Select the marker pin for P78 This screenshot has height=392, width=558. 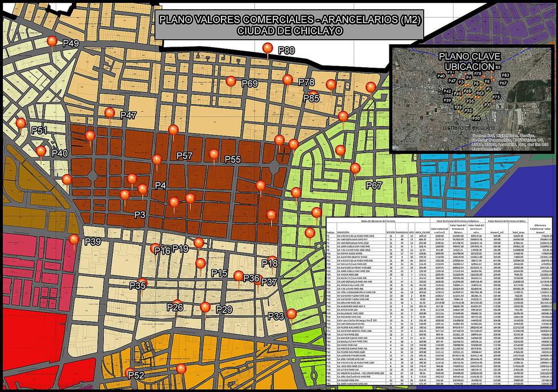point(288,80)
